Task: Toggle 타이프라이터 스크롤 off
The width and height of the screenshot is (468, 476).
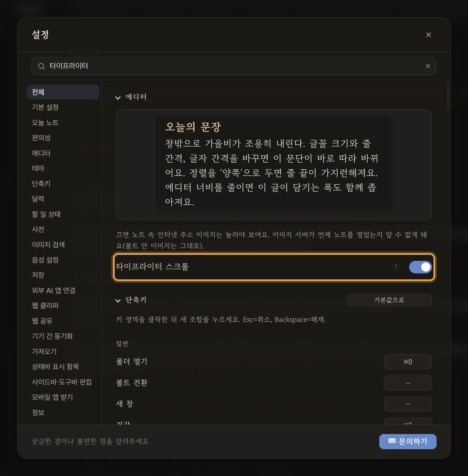Action: 420,267
